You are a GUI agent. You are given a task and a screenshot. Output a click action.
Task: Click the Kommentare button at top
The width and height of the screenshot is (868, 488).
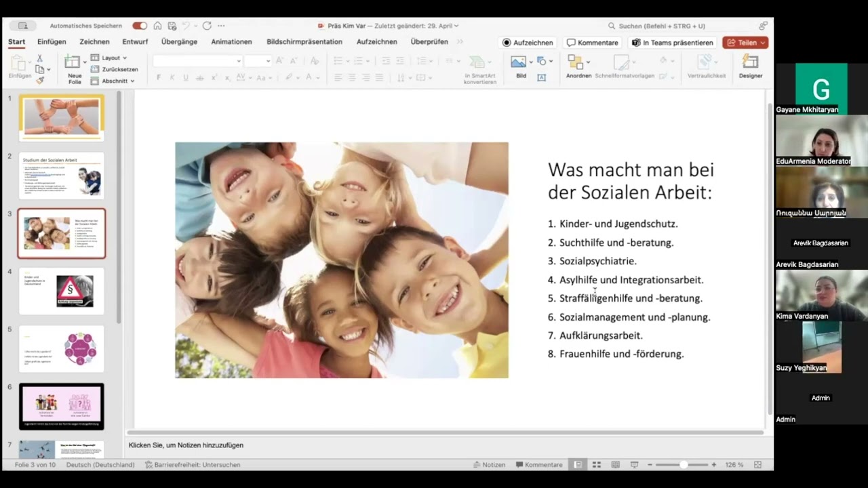(593, 42)
